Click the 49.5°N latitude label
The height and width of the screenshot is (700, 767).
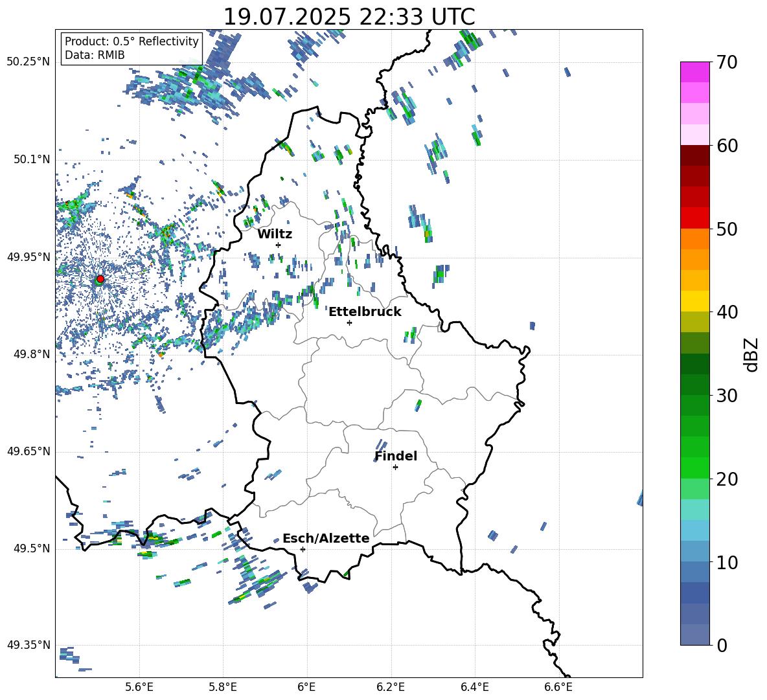pyautogui.click(x=32, y=549)
